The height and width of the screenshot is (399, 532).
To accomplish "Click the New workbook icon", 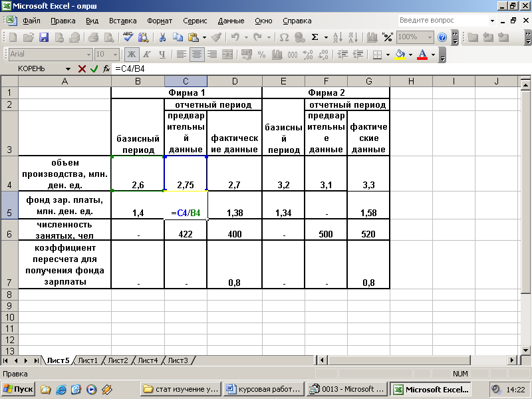I will [x=13, y=37].
